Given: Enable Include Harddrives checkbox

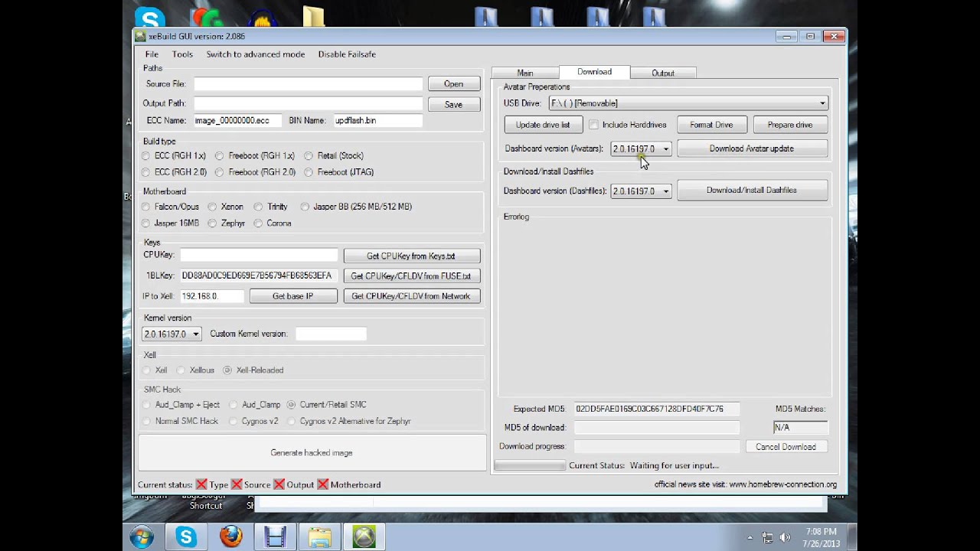Looking at the screenshot, I should [593, 125].
